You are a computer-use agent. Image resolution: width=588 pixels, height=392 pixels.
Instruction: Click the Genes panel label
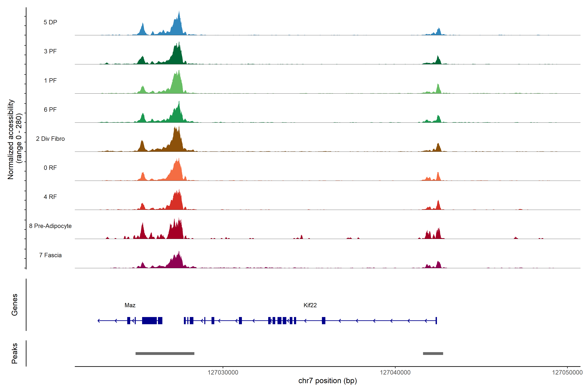point(15,305)
